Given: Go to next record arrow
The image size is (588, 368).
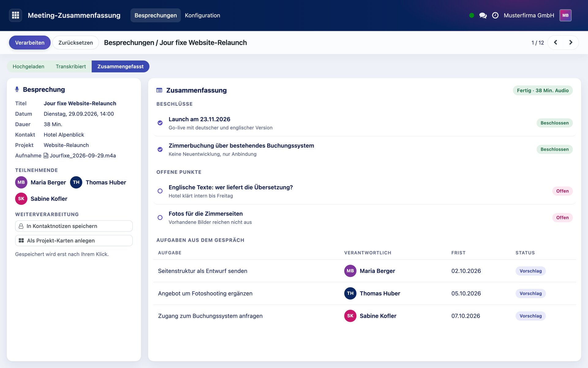Looking at the screenshot, I should pos(571,42).
